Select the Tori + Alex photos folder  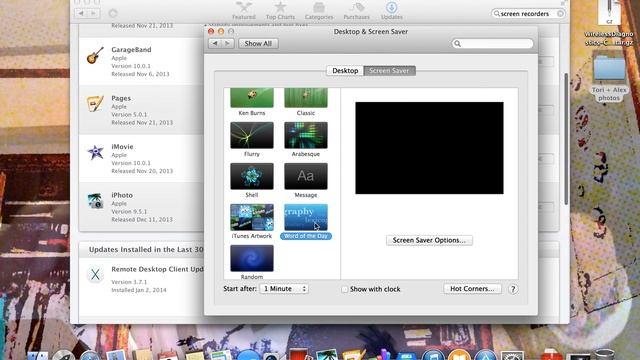pos(609,78)
